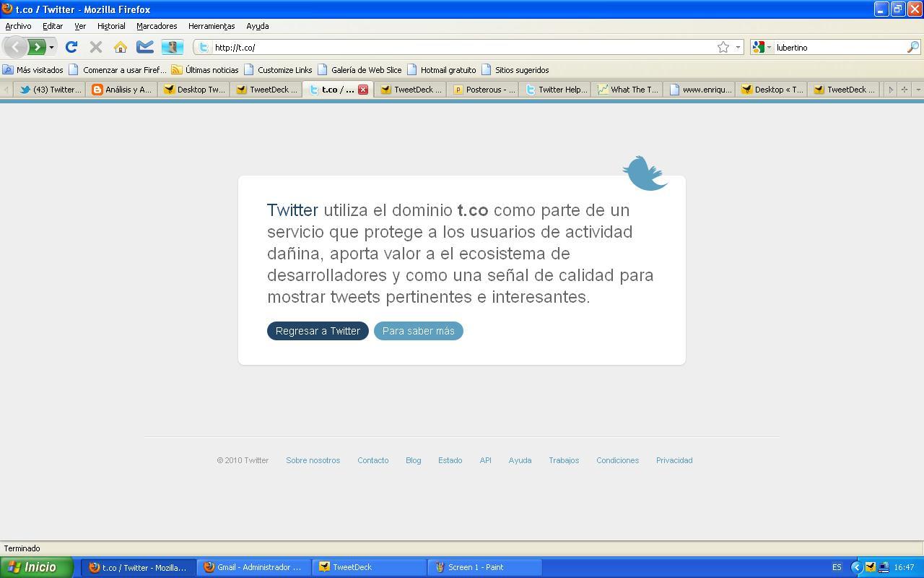Click the toolbar icon right of mail

(172, 47)
